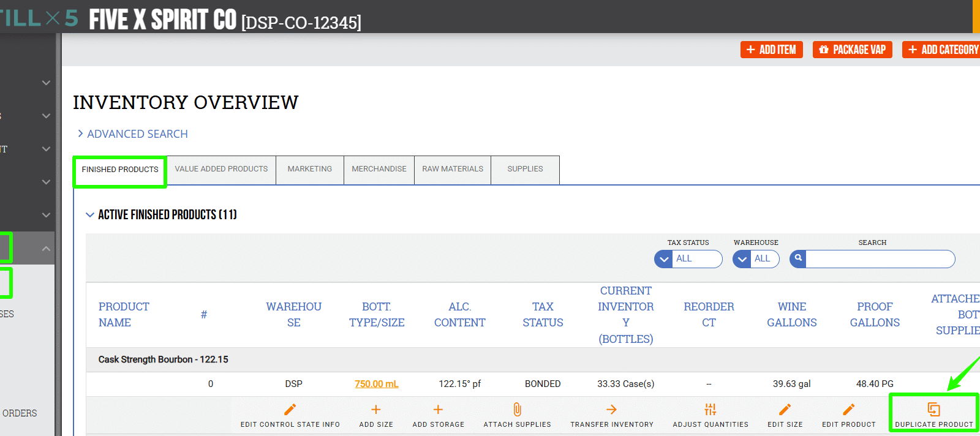Screen dimensions: 980x436
Task: Switch to the Raw Materials tab
Action: (453, 169)
